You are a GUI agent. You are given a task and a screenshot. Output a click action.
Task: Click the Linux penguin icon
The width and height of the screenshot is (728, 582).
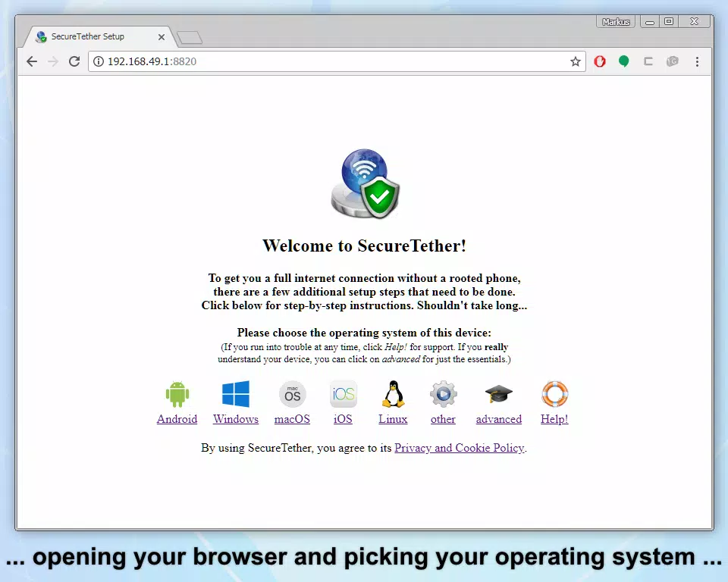pos(394,394)
